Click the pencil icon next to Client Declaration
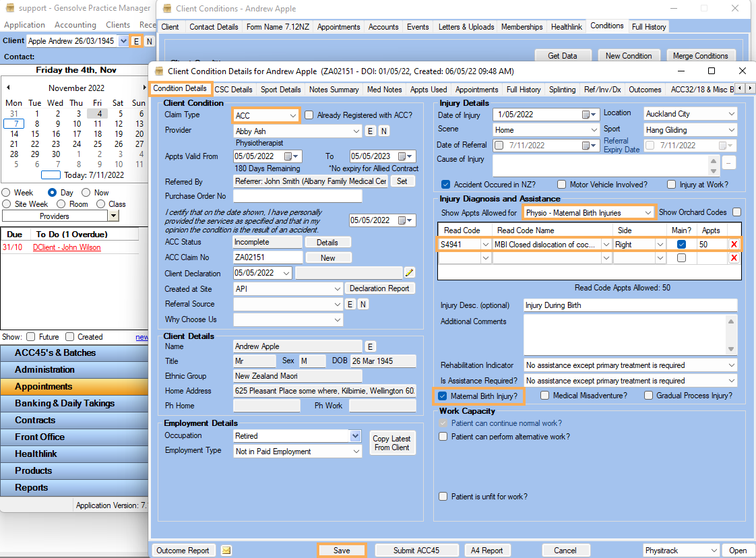The height and width of the screenshot is (558, 756). 409,273
